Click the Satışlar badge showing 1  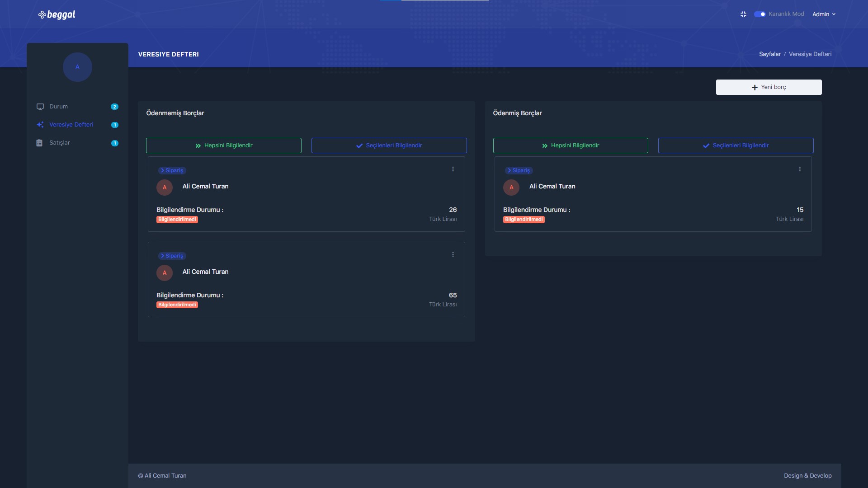(x=114, y=143)
